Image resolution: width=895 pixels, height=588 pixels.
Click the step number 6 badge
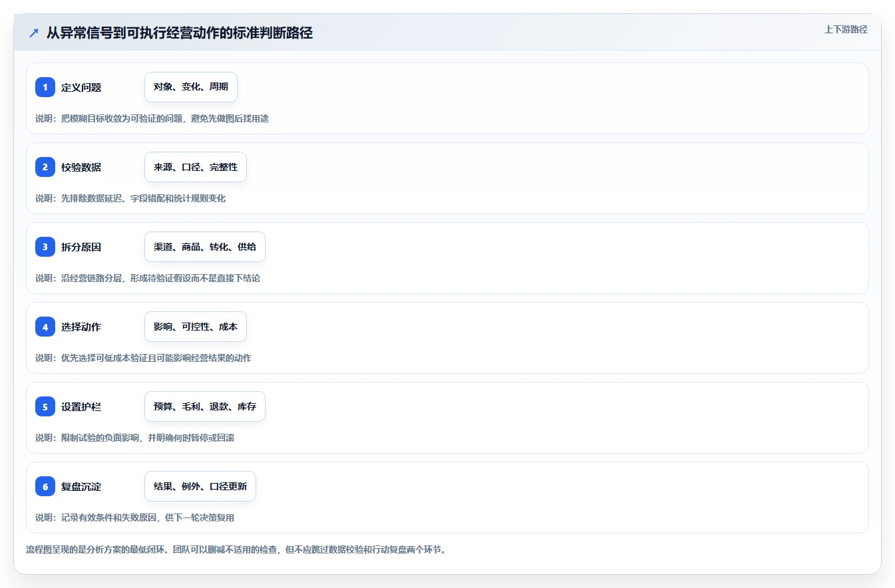click(45, 486)
